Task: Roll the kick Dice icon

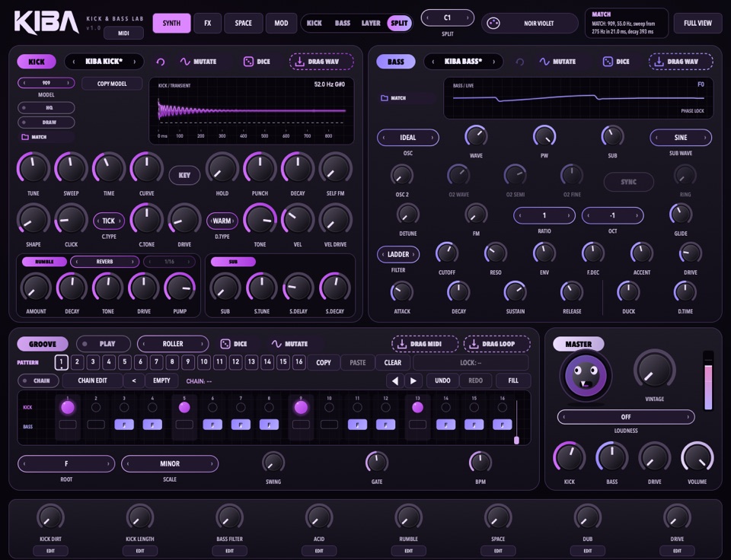Action: (x=248, y=62)
